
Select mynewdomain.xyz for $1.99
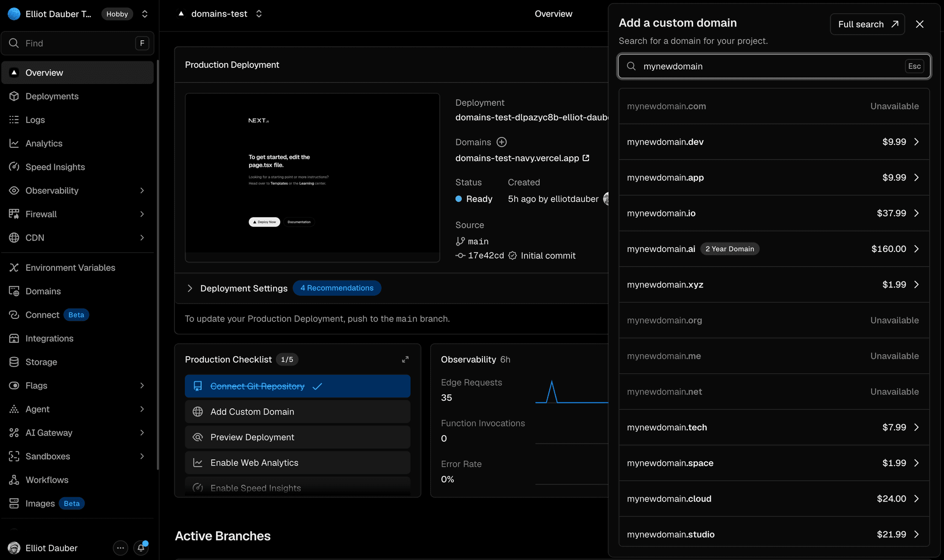click(x=774, y=284)
